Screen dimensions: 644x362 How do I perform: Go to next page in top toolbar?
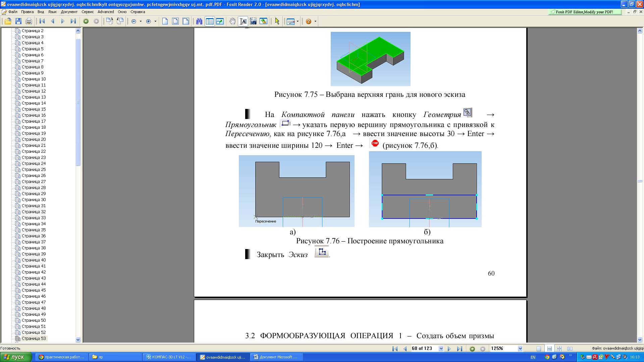point(63,21)
